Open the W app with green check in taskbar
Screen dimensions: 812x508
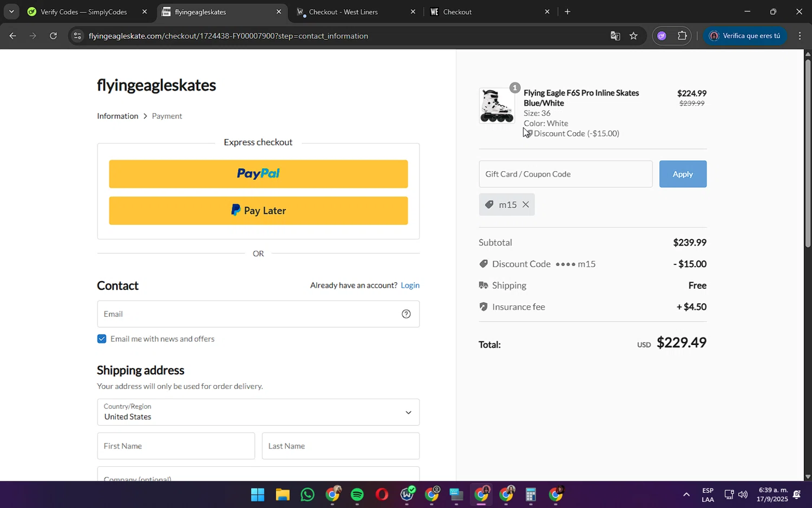407,494
